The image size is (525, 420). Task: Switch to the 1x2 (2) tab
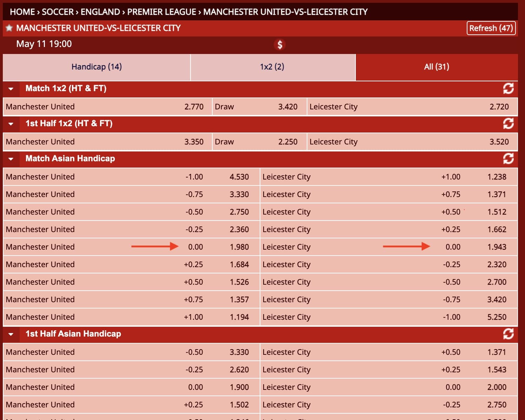pyautogui.click(x=273, y=67)
